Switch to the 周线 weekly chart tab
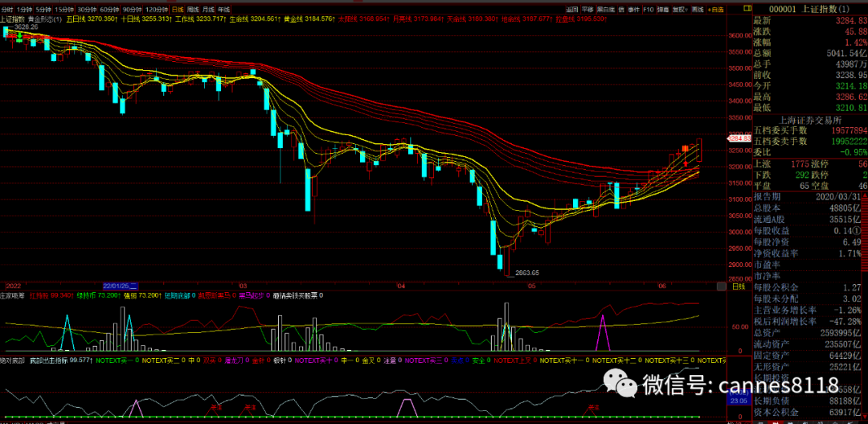 tap(193, 10)
